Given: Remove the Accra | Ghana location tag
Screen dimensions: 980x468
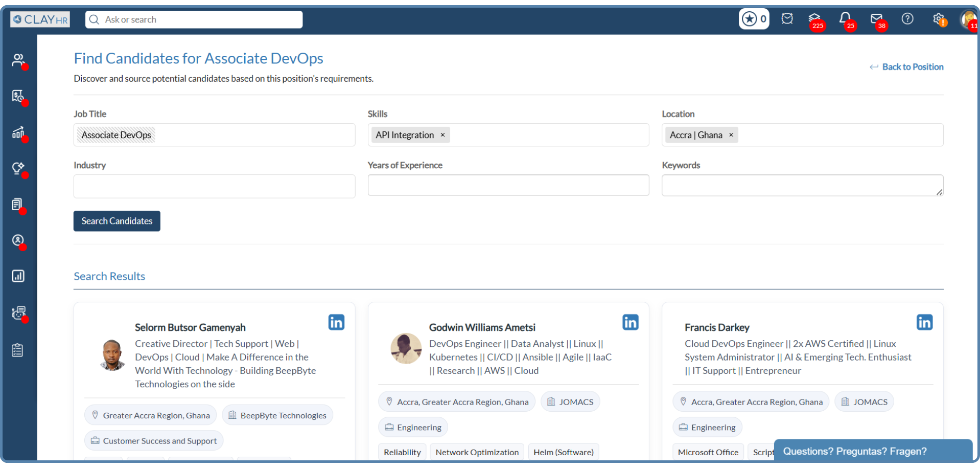Looking at the screenshot, I should 731,135.
